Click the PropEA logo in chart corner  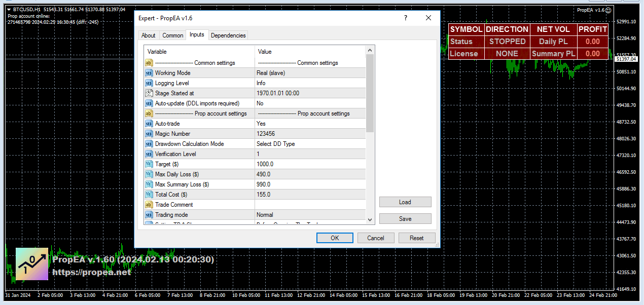pos(32,264)
